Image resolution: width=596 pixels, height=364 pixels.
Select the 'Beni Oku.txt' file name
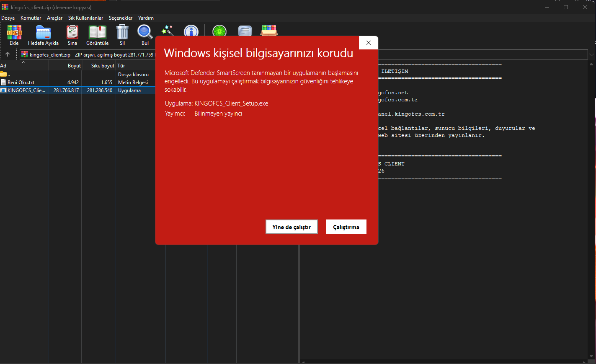pyautogui.click(x=21, y=83)
